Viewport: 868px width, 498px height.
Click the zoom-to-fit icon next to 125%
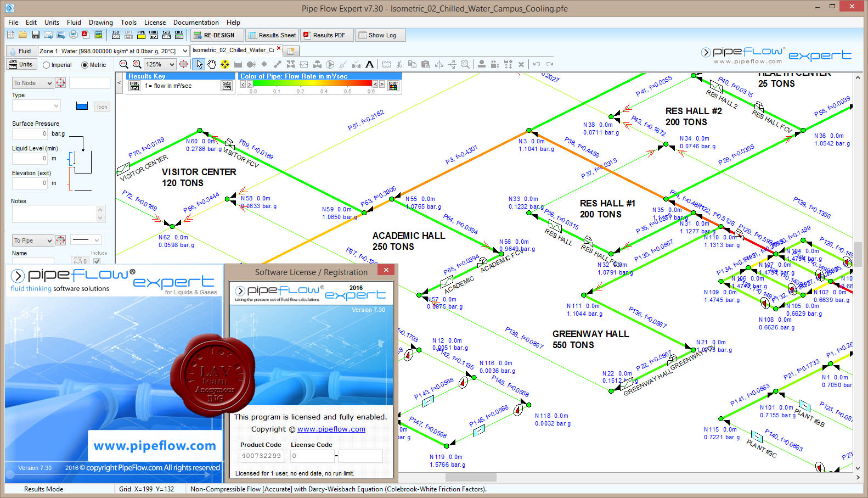pyautogui.click(x=183, y=64)
